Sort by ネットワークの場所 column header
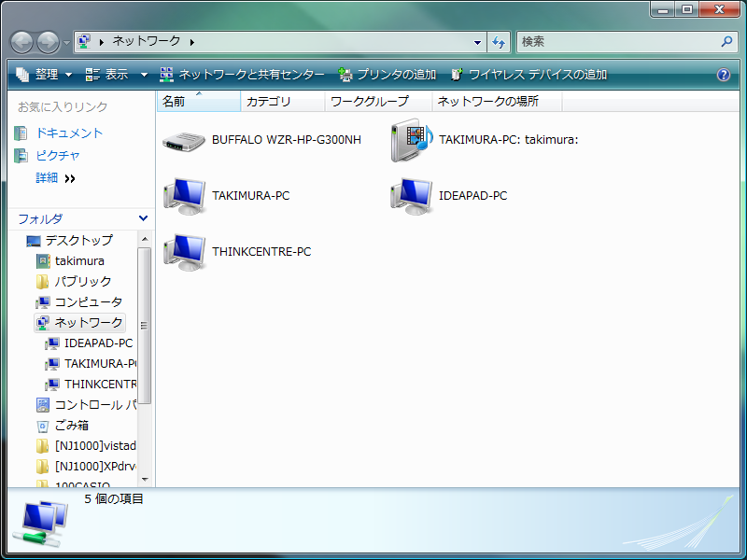This screenshot has width=747, height=560. pos(498,101)
